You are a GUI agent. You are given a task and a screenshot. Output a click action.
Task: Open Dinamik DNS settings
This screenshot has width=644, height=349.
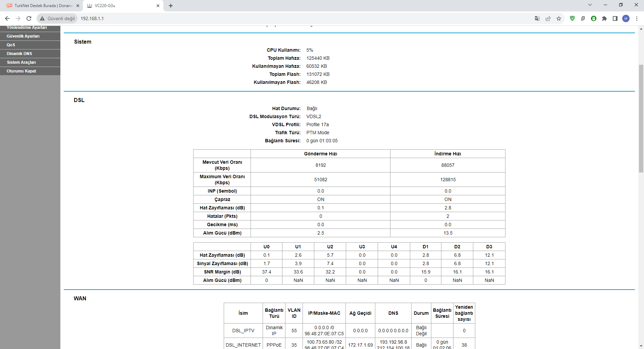tap(30, 54)
